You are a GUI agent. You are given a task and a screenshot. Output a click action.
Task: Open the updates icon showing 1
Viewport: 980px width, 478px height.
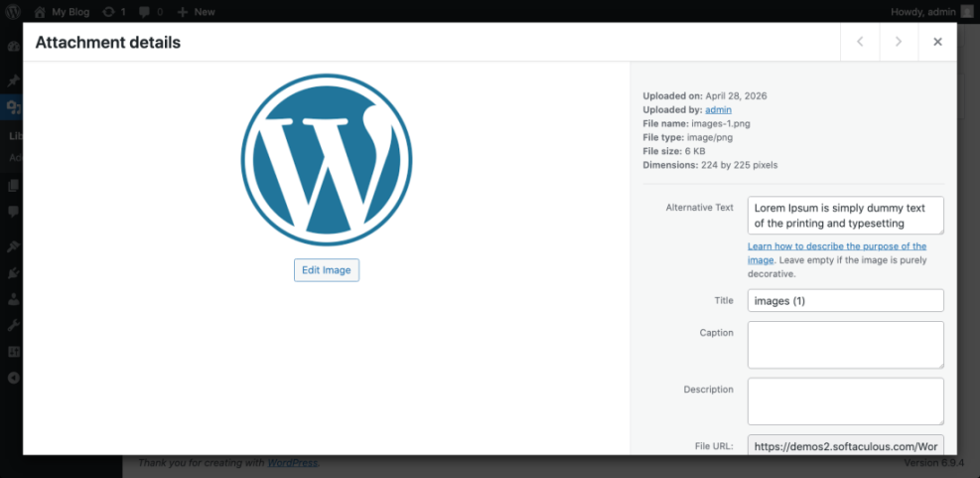pyautogui.click(x=109, y=11)
